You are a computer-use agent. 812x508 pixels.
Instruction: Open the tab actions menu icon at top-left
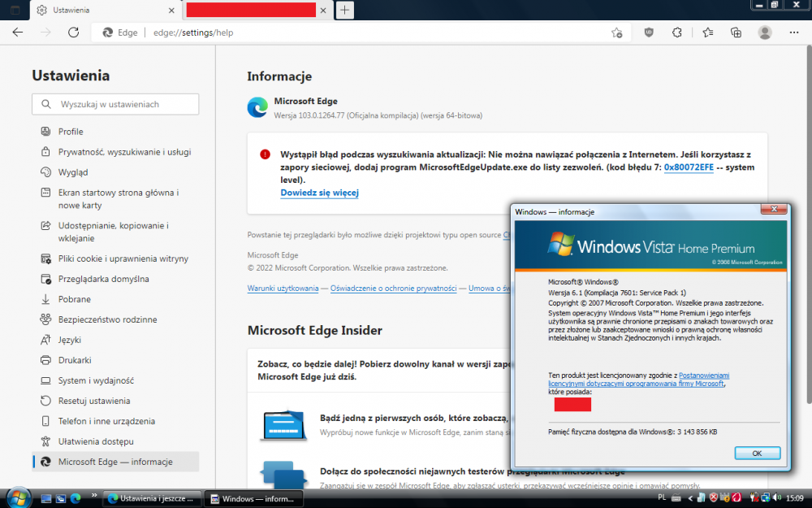[x=15, y=10]
